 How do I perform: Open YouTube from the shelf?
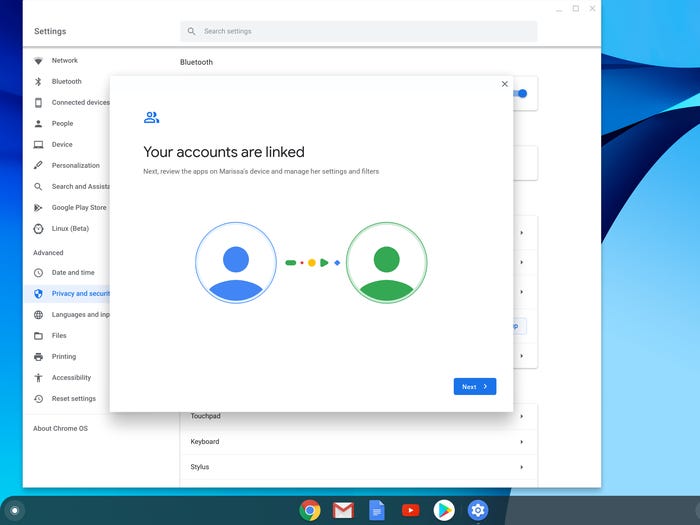(410, 511)
